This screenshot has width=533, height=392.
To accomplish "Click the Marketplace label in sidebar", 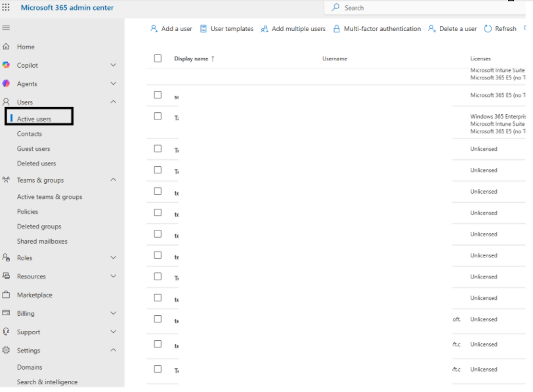I will coord(35,295).
